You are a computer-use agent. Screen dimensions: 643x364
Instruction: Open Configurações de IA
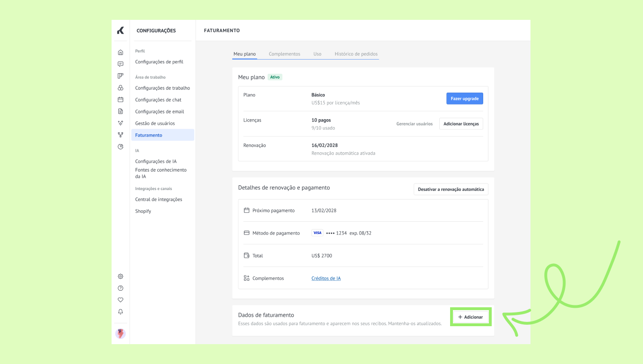(x=156, y=161)
